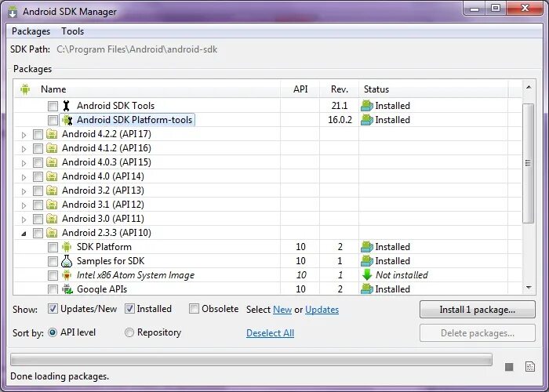The height and width of the screenshot is (392, 549).
Task: Uncheck the Updates/New show filter
Action: pyautogui.click(x=53, y=309)
